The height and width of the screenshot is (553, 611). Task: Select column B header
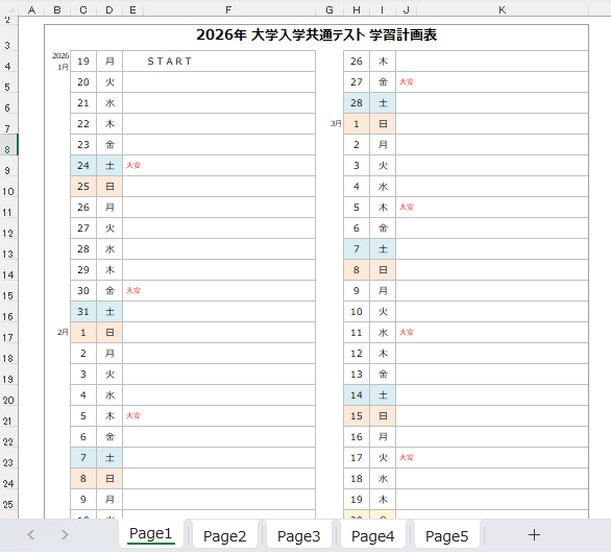click(57, 10)
